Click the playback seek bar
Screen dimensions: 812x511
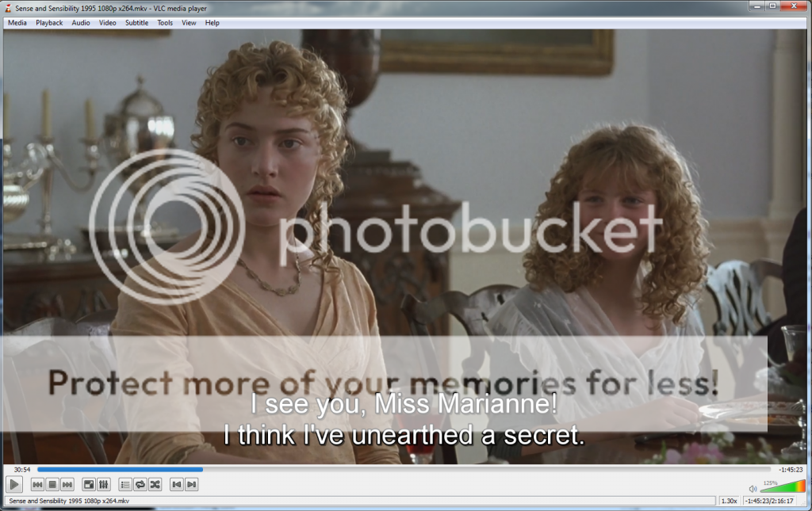404,470
